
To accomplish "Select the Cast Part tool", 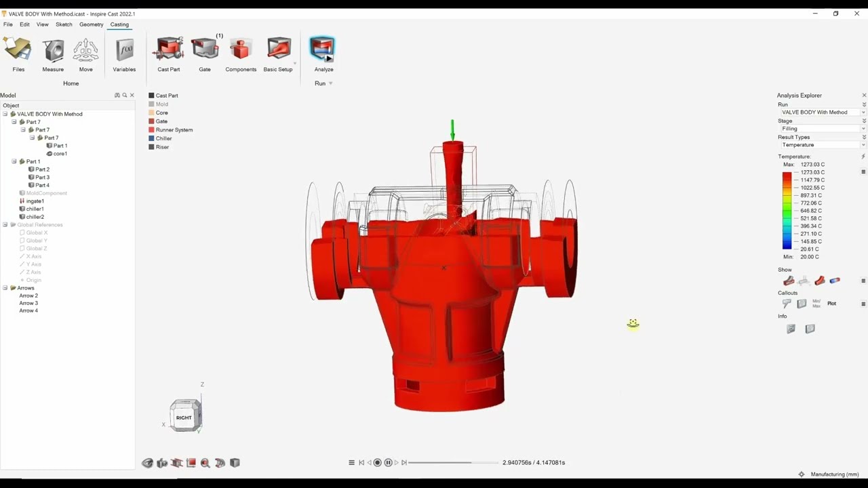I will 169,49.
